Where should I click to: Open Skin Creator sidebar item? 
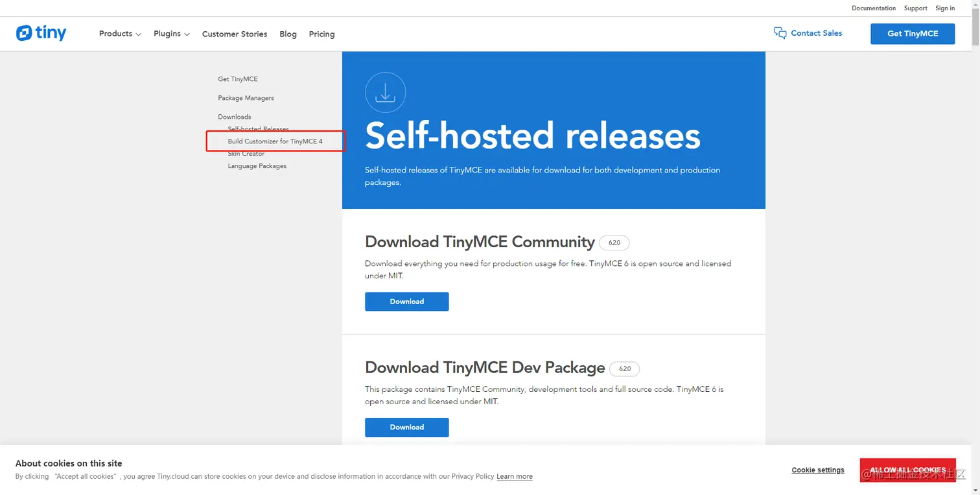click(246, 154)
